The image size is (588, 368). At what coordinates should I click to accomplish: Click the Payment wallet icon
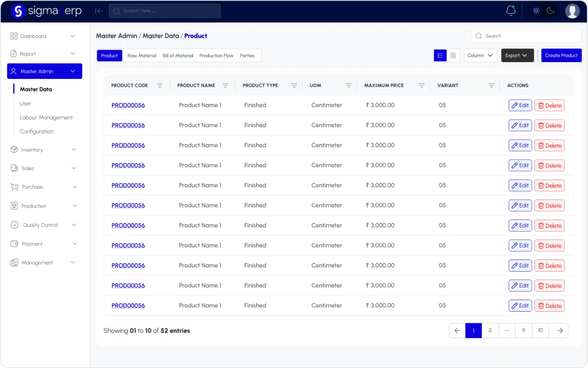tap(14, 244)
